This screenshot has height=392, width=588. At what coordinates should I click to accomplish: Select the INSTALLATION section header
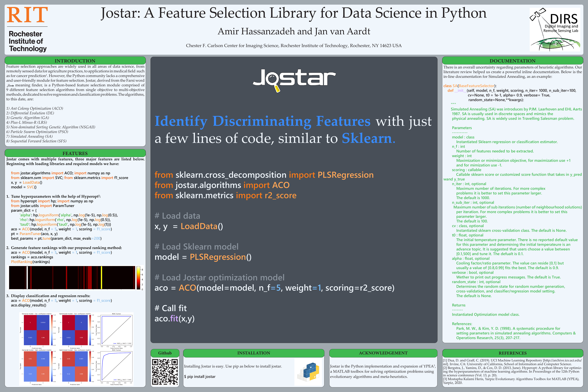[254, 353]
